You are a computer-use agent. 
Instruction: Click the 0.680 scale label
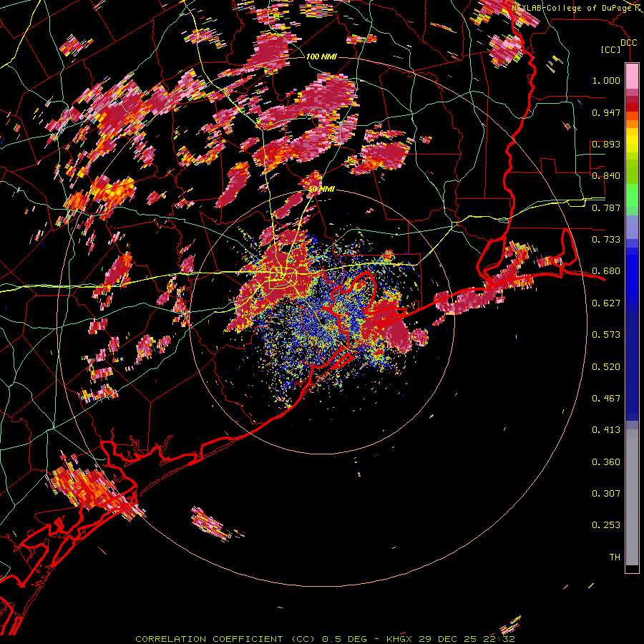[x=606, y=271]
